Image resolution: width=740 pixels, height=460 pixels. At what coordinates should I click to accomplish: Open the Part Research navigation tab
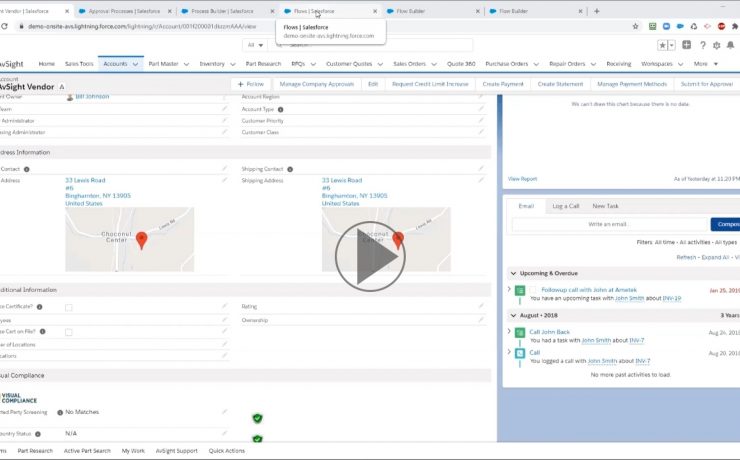pyautogui.click(x=263, y=64)
